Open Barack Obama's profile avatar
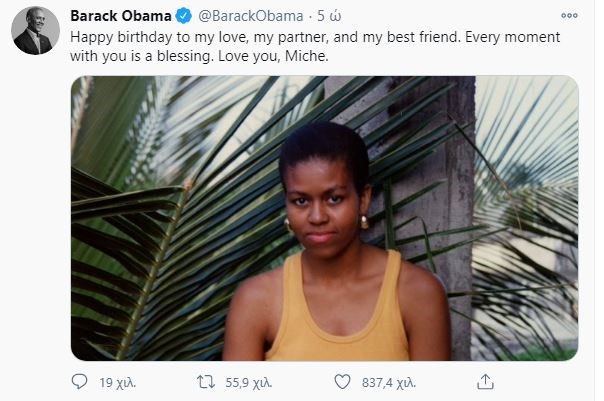 [x=33, y=33]
